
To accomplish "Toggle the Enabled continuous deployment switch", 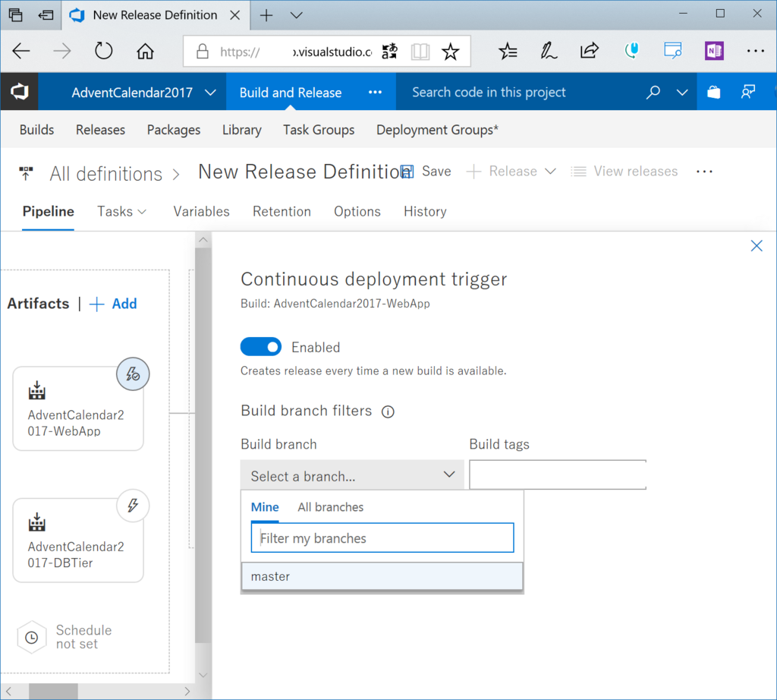I will (261, 346).
